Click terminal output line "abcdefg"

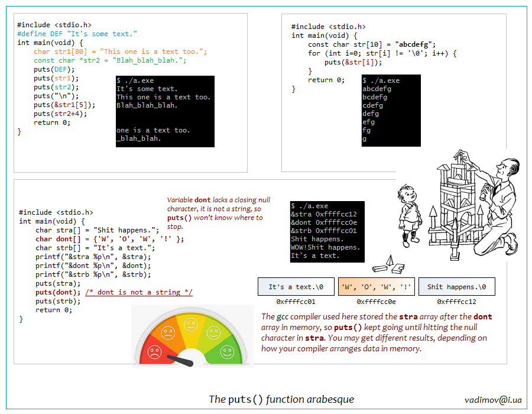[x=377, y=89]
